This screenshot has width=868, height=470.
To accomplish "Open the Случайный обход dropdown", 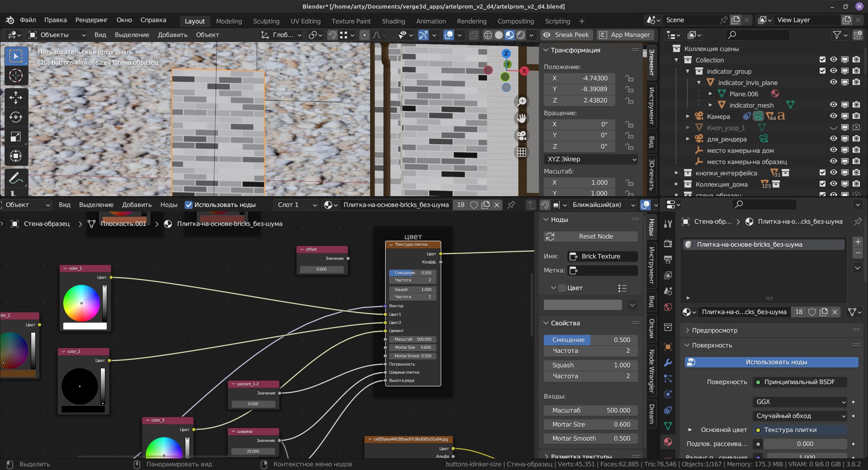I will [799, 416].
